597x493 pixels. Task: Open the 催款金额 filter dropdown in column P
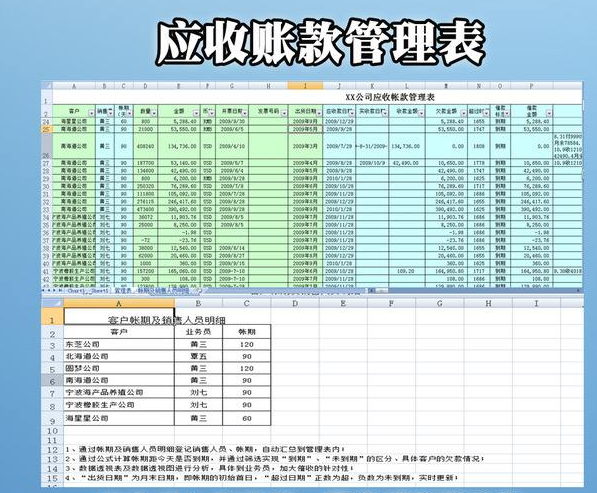tap(549, 113)
